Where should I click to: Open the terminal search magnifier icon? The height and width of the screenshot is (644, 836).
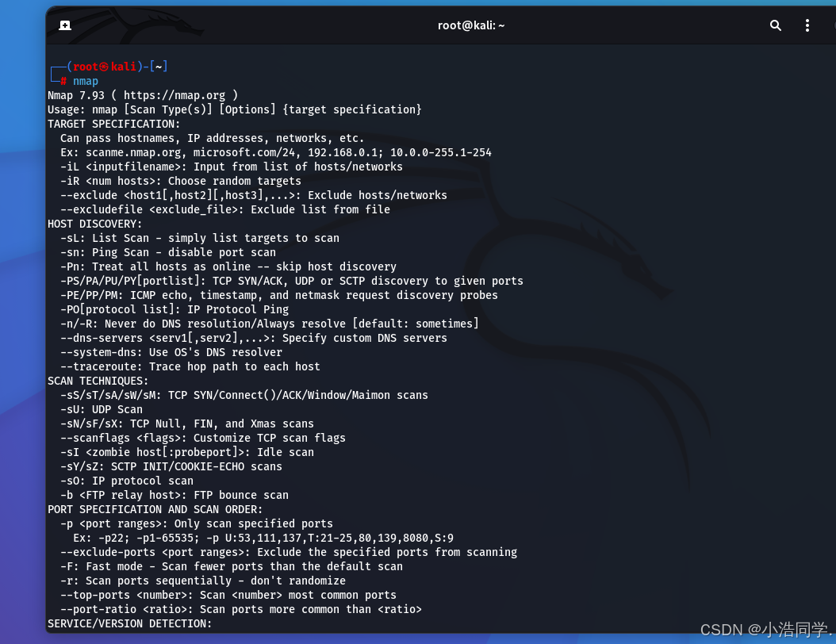[x=775, y=25]
